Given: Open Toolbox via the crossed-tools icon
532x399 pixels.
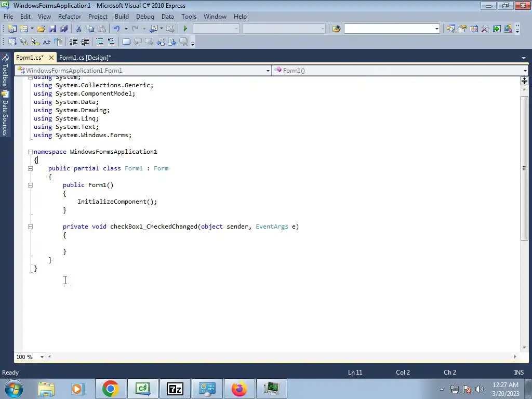Looking at the screenshot, I should click(485, 29).
